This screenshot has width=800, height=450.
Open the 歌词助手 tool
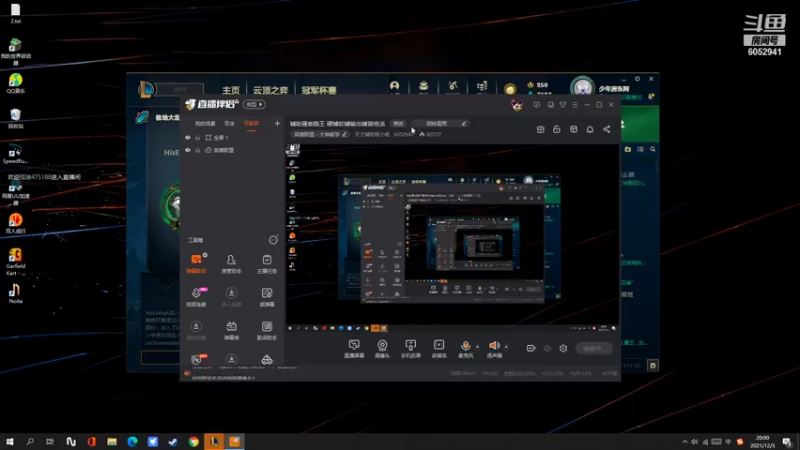tap(267, 330)
